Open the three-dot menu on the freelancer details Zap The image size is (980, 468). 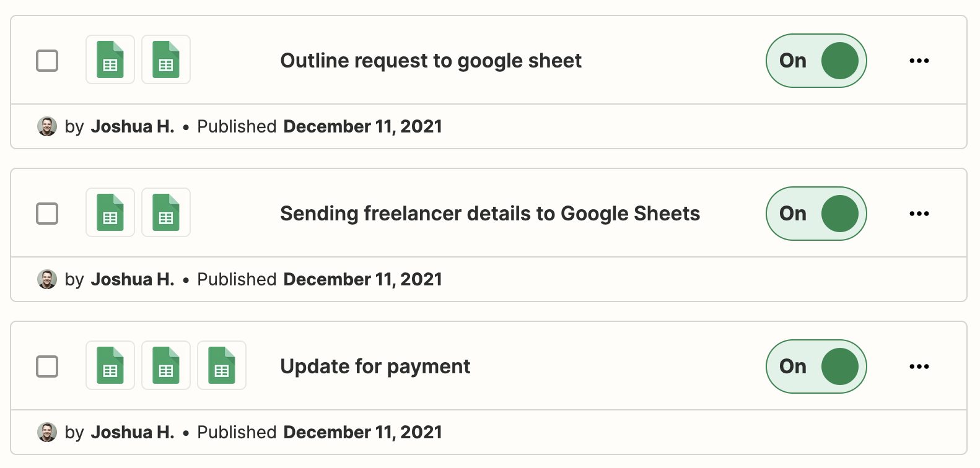[x=919, y=214]
